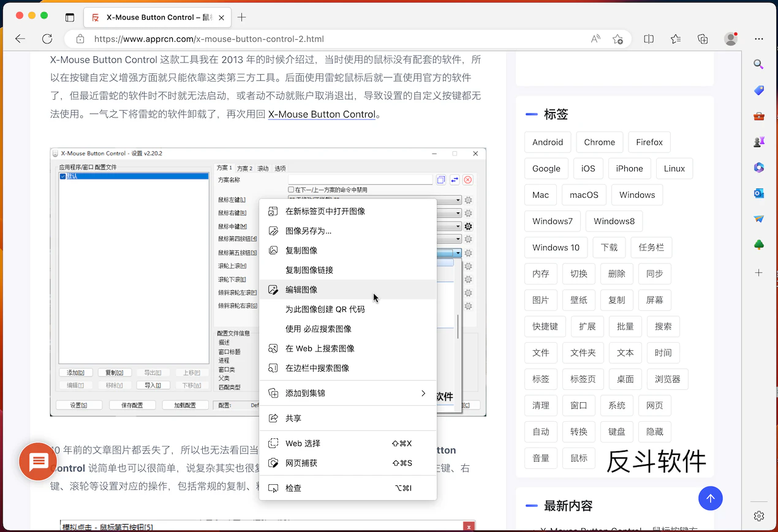
Task: Open the 任务栏 tag
Action: pyautogui.click(x=651, y=247)
